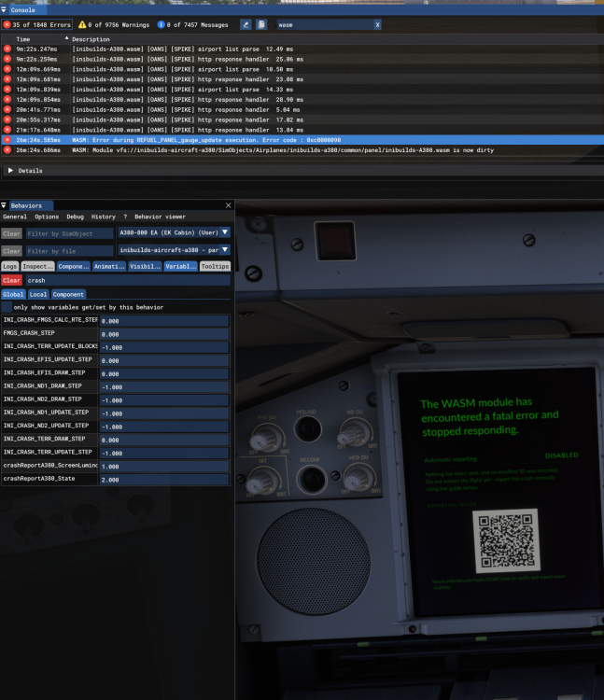This screenshot has width=604, height=700.
Task: Clear the wasm filter with the X
Action: point(377,25)
